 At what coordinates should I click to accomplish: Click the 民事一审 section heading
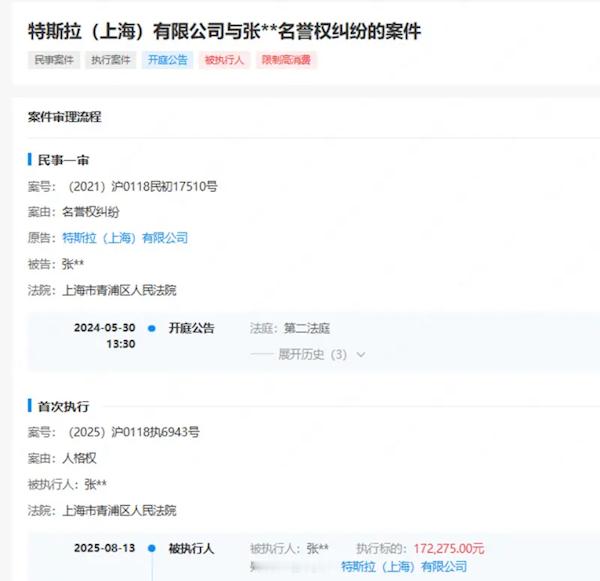coord(64,160)
